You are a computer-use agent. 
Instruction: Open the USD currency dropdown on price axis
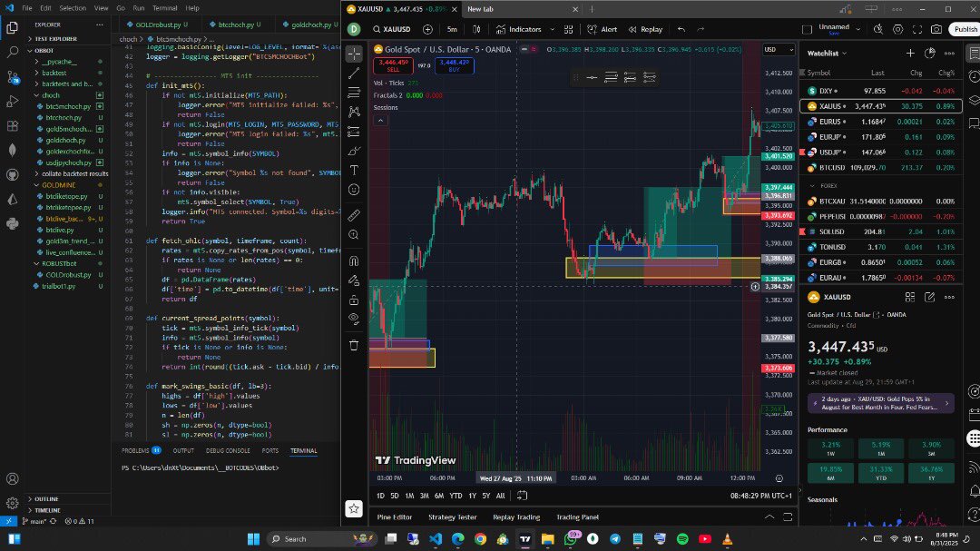coord(779,49)
